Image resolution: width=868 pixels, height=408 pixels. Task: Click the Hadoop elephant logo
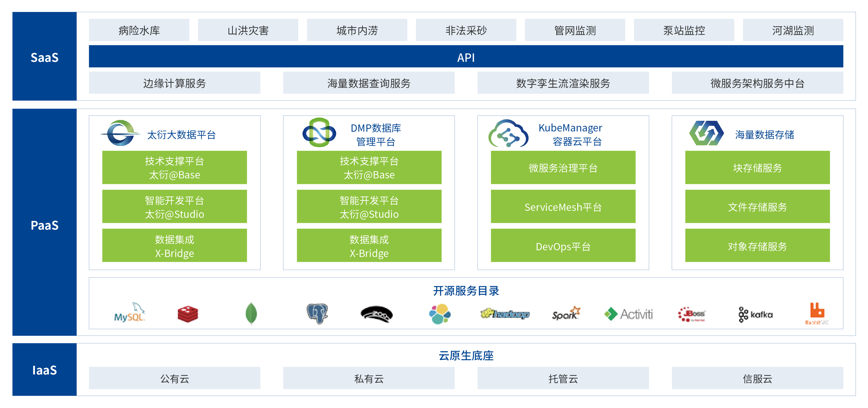point(505,314)
